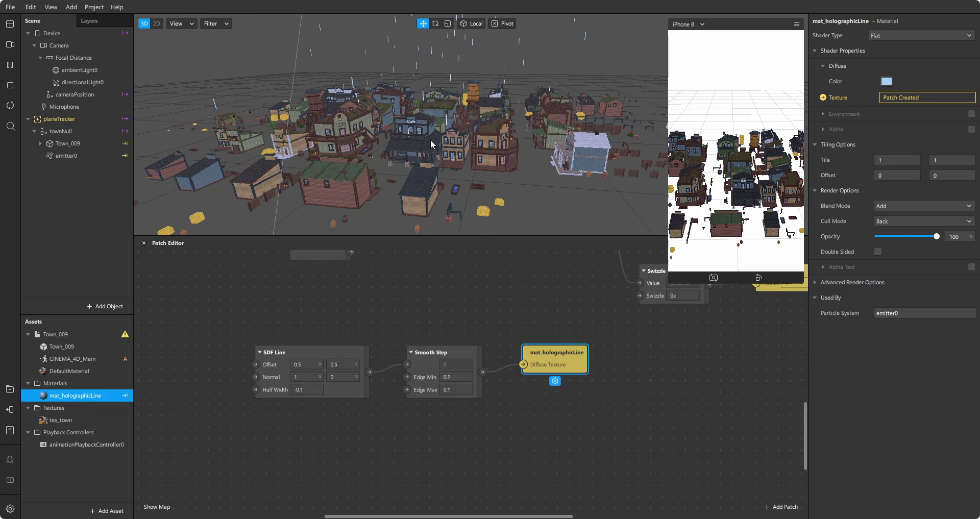Enable the Alpha Test checkbox
The image size is (980, 519).
(971, 267)
